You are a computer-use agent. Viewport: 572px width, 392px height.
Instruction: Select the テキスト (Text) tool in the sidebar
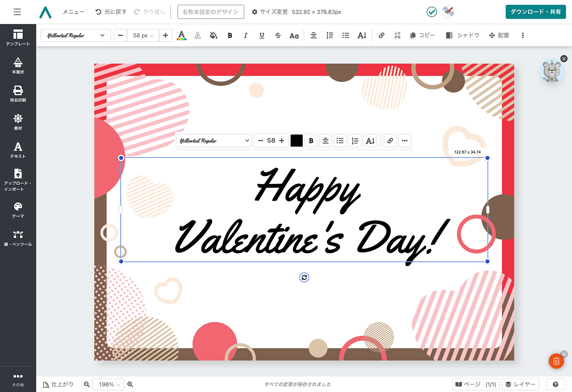point(18,150)
